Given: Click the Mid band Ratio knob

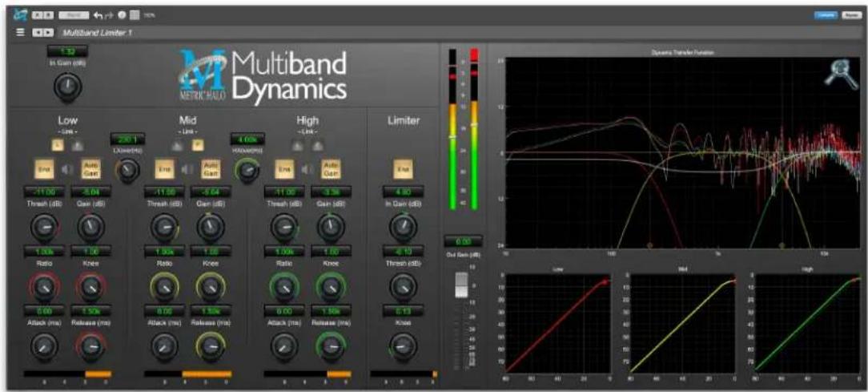Looking at the screenshot, I should [x=164, y=286].
